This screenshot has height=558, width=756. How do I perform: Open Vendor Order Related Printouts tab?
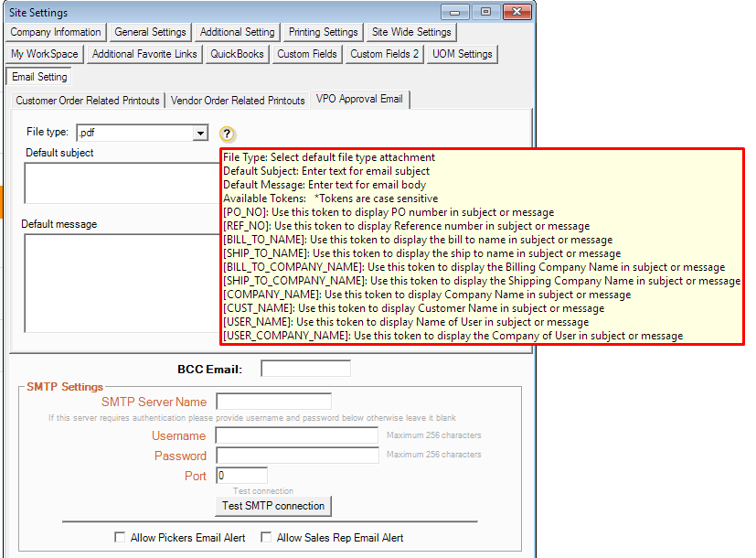(x=238, y=100)
